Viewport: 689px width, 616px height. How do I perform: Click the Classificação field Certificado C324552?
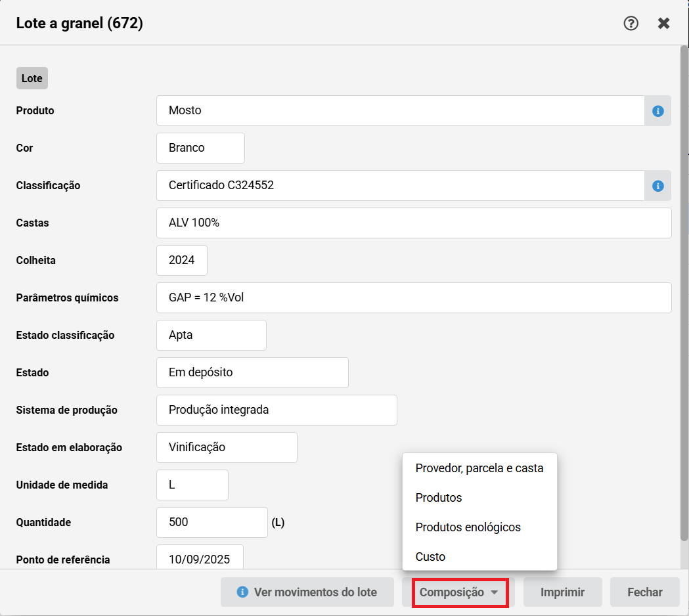tap(400, 185)
